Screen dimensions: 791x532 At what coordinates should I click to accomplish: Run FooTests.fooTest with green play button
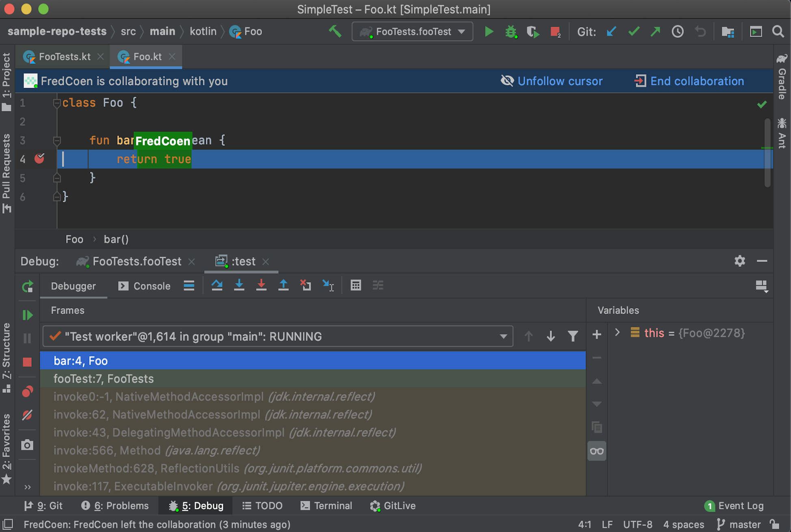[489, 31]
